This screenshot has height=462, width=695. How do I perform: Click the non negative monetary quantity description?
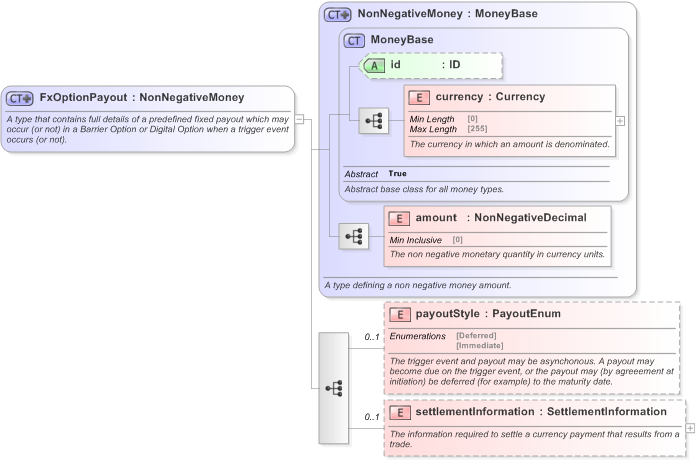pyautogui.click(x=497, y=254)
